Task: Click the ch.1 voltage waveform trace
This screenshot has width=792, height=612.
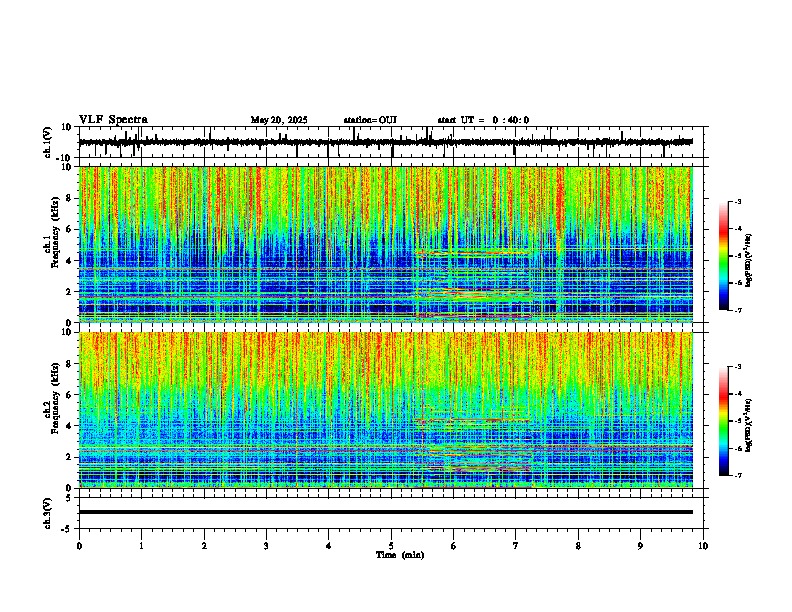Action: (x=385, y=142)
